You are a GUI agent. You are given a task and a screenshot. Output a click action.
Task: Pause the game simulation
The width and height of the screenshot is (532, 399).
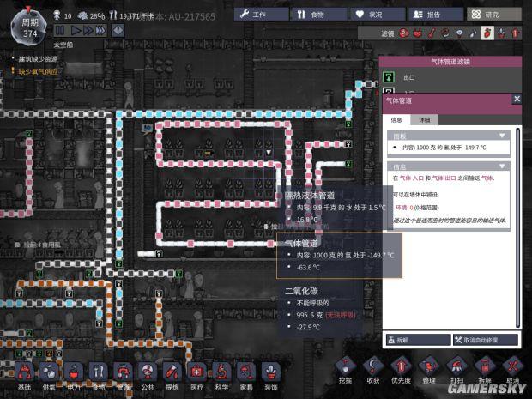tap(60, 31)
